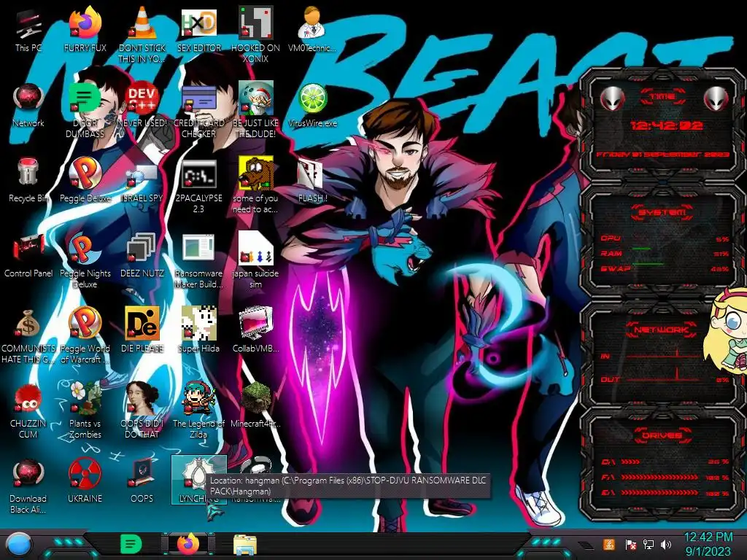The width and height of the screenshot is (747, 560).
Task: Click the right alien head in TIME widget
Action: coord(716,99)
